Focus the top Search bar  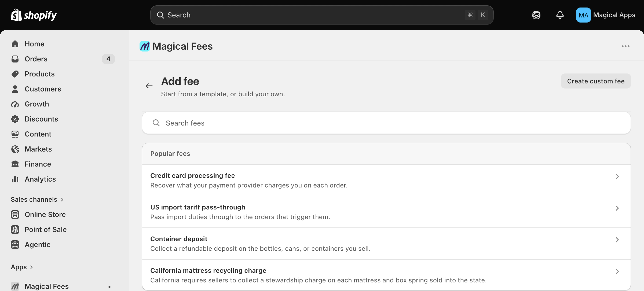coord(322,15)
